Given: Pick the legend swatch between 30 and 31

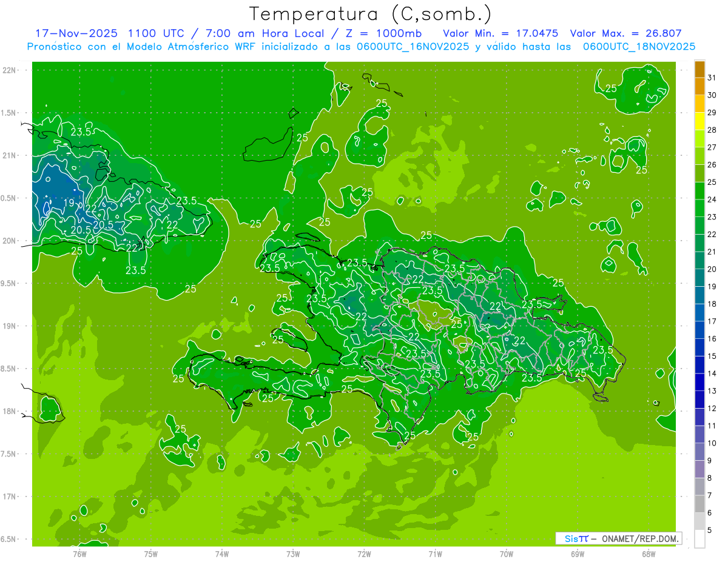Looking at the screenshot, I should (x=699, y=87).
